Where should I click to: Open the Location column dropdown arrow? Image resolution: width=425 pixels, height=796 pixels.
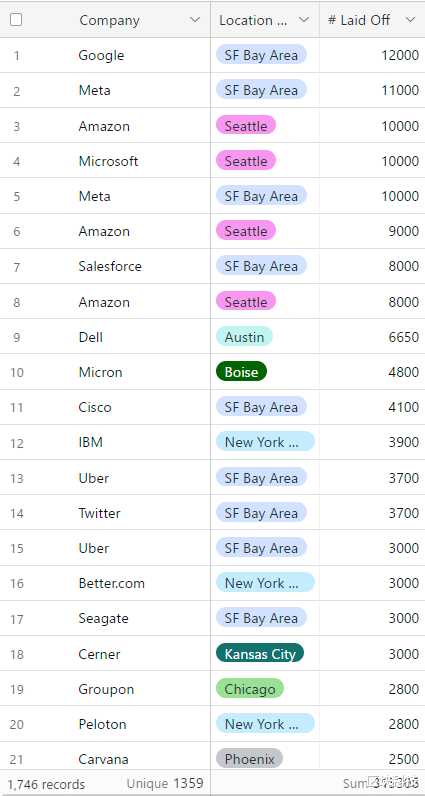304,20
